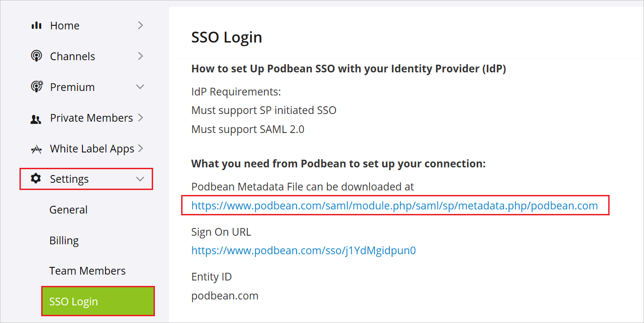
Task: Click the Sign On URL link
Action: click(x=303, y=249)
